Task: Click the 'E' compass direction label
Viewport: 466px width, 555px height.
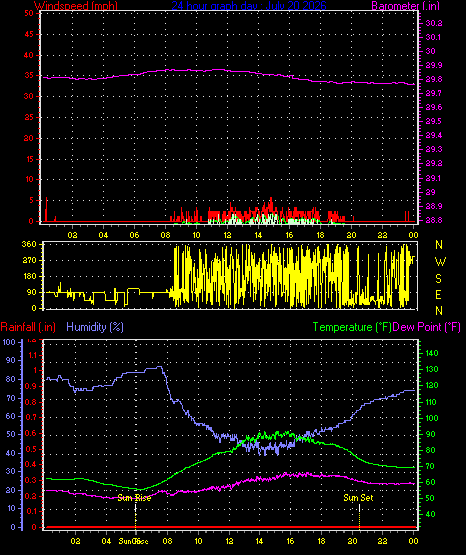Action: (438, 294)
